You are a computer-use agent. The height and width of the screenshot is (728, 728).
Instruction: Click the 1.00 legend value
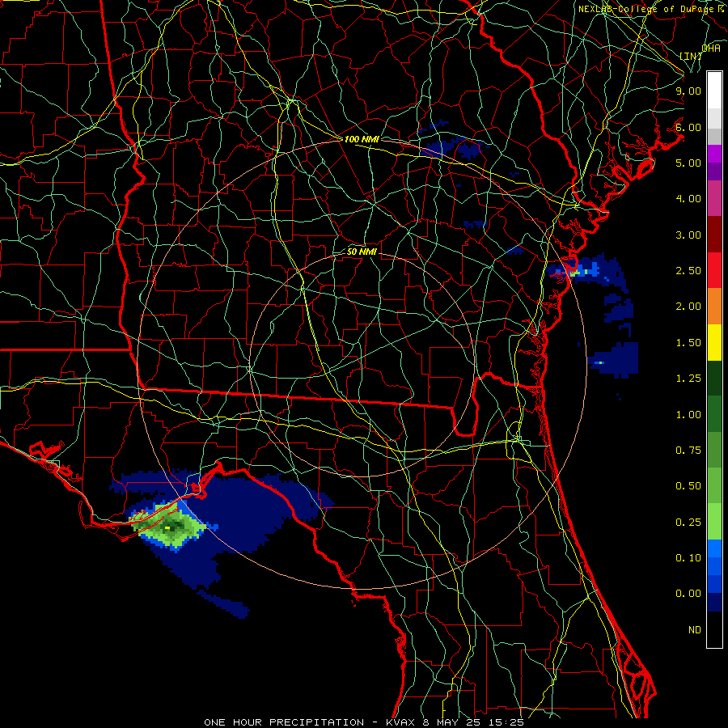click(x=688, y=415)
